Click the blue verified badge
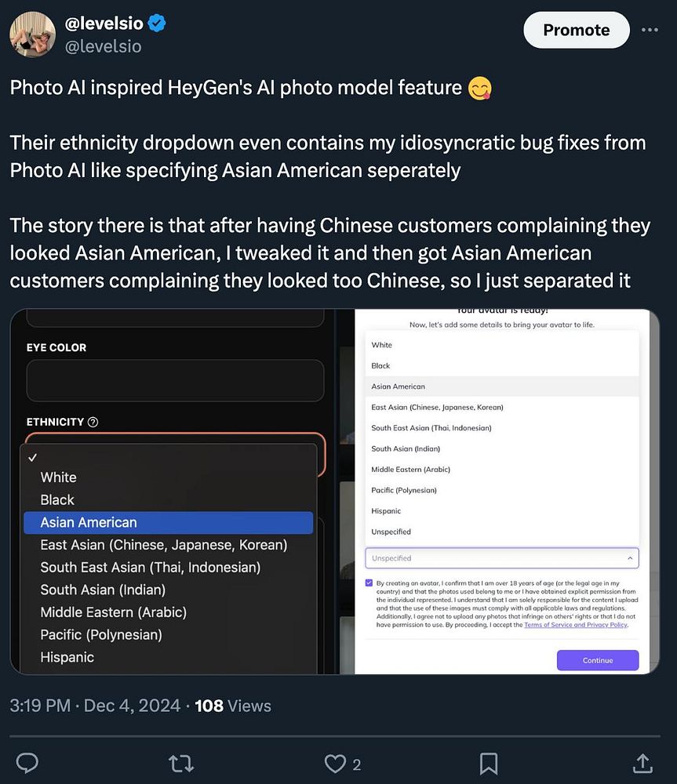This screenshot has width=677, height=784. (x=157, y=23)
